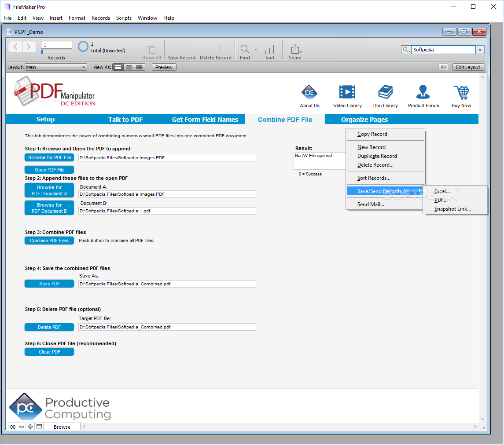Switch to Talk to PDF tab
504x445 pixels.
click(x=125, y=120)
